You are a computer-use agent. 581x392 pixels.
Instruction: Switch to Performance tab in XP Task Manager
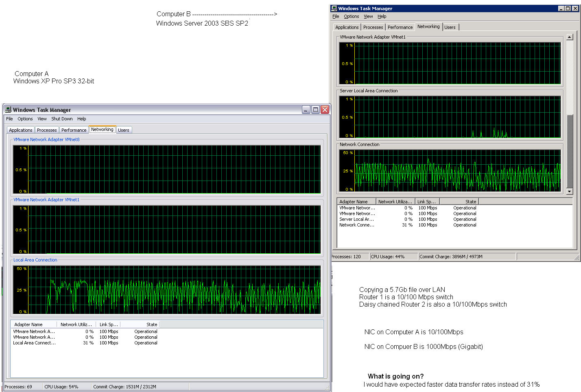[74, 130]
